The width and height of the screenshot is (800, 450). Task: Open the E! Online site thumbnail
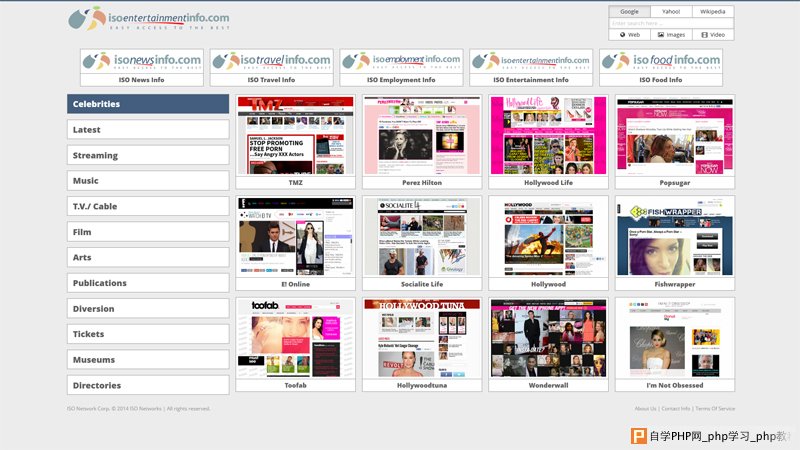[295, 237]
